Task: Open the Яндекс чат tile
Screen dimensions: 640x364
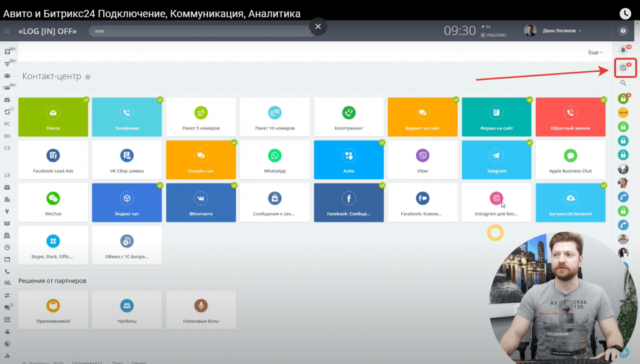Action: click(127, 202)
